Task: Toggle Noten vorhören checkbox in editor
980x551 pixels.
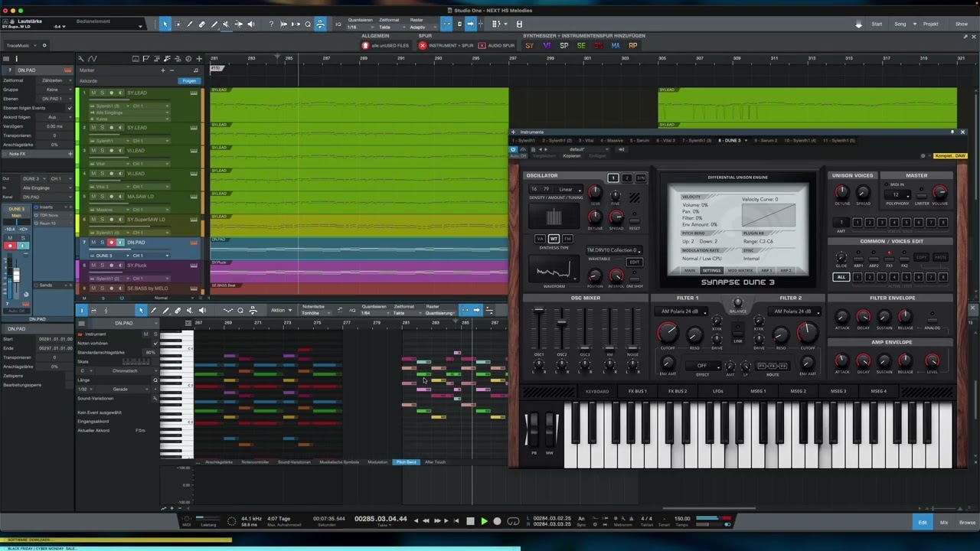Action: pos(155,344)
